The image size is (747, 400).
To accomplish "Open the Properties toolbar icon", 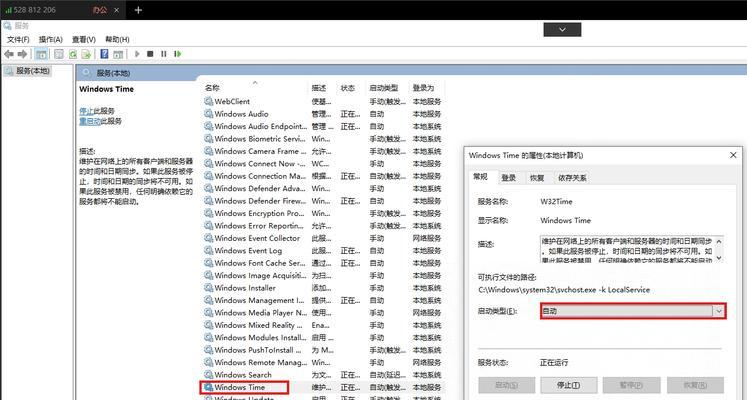I will 59,54.
